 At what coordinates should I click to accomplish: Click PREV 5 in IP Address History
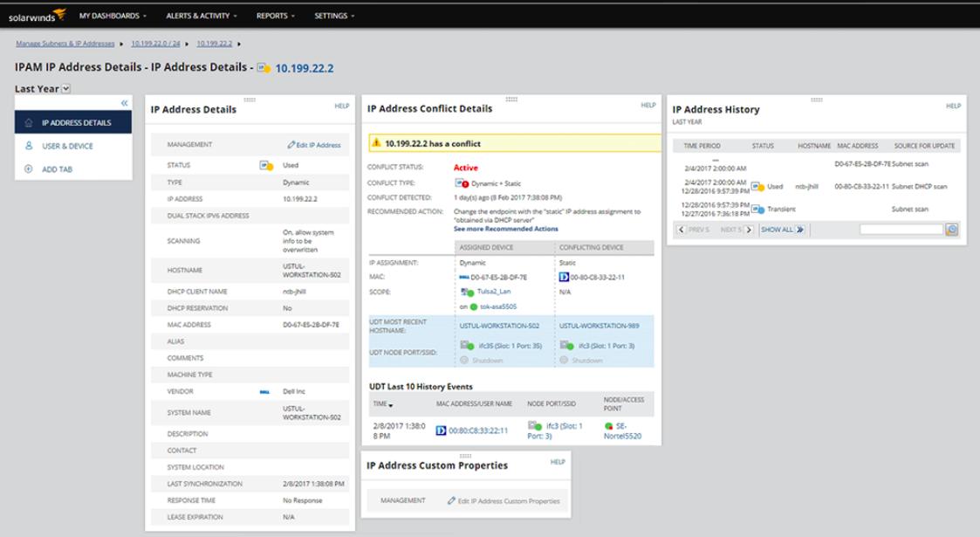694,230
